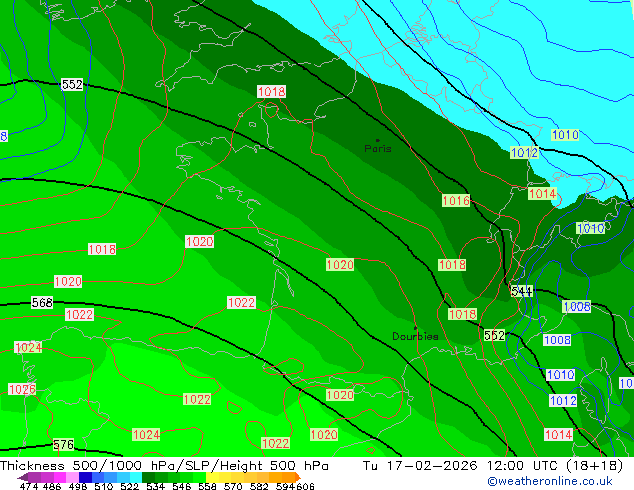Select the 1020 label just above 568
This screenshot has width=634, height=490.
pyautogui.click(x=68, y=281)
